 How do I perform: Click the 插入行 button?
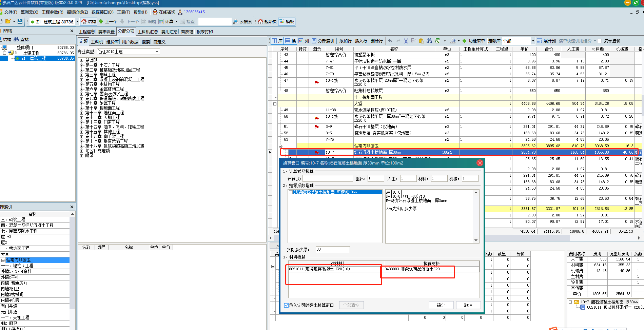[x=361, y=41]
